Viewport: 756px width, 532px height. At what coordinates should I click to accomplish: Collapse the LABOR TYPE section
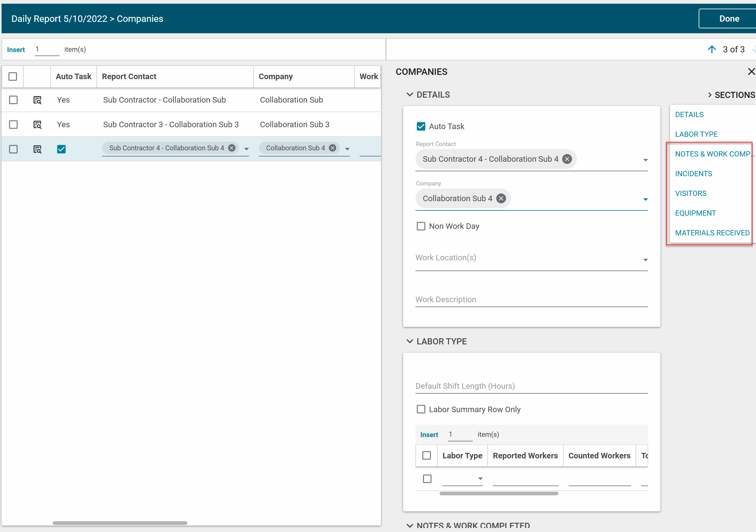pos(410,341)
